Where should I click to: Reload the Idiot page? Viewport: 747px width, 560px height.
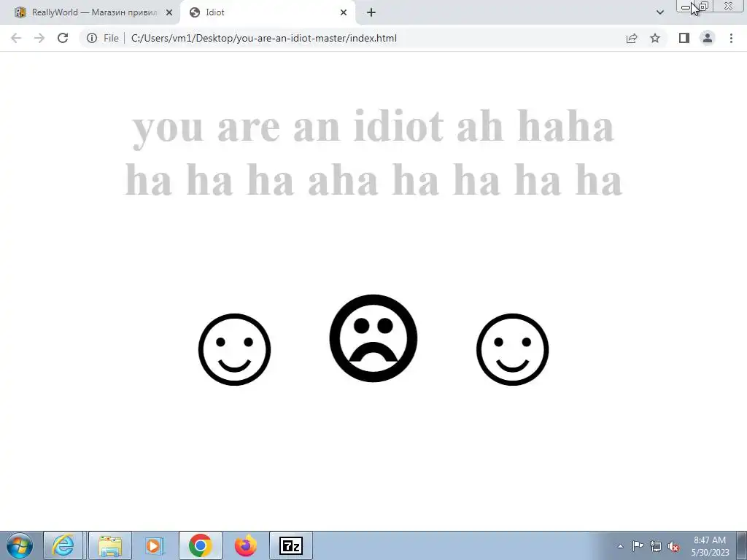pos(63,38)
